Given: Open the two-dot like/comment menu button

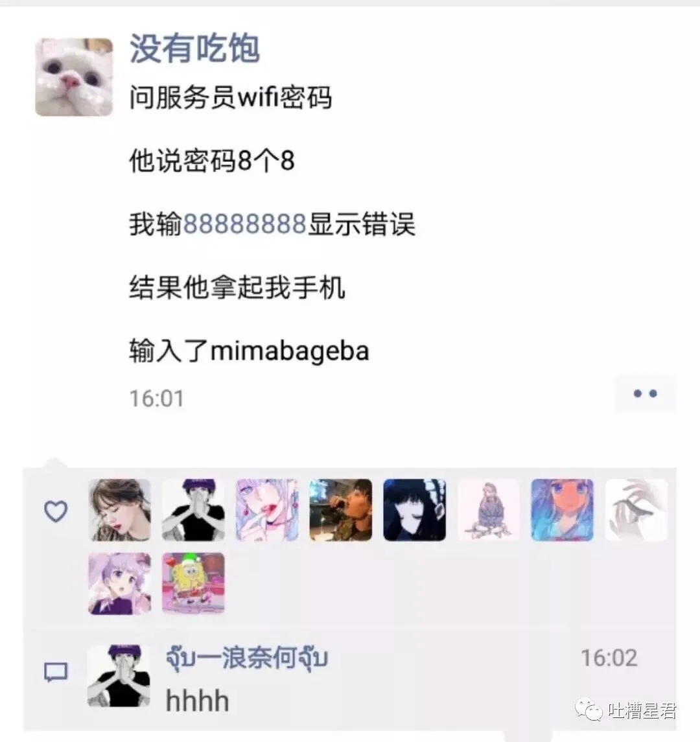Looking at the screenshot, I should [x=645, y=394].
